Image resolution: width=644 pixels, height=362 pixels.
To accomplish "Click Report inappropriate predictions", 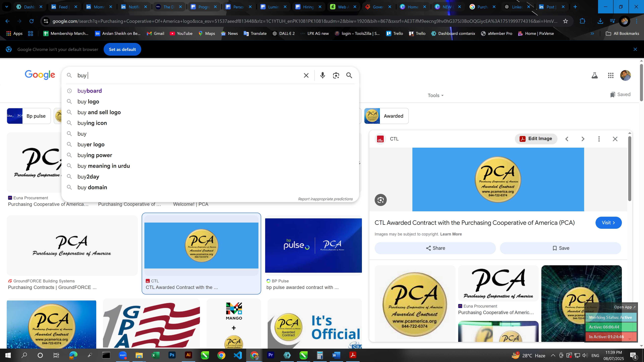I will (325, 199).
